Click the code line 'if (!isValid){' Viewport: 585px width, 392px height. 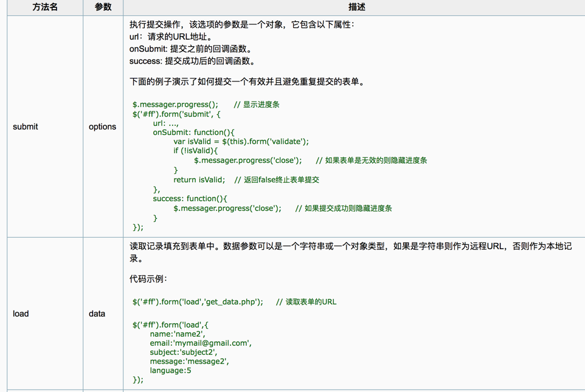point(195,151)
